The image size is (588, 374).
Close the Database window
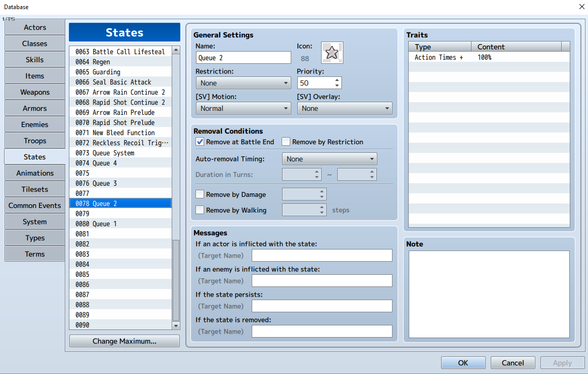(x=581, y=7)
